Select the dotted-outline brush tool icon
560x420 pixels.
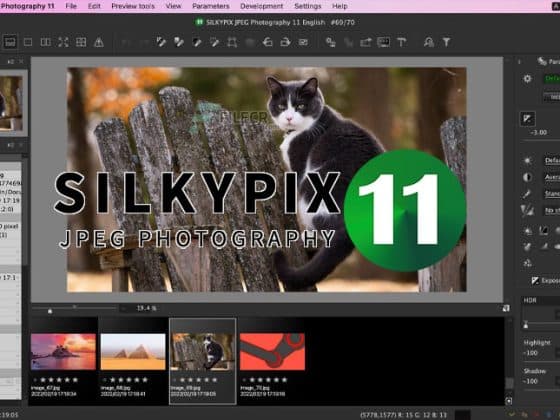(x=214, y=42)
